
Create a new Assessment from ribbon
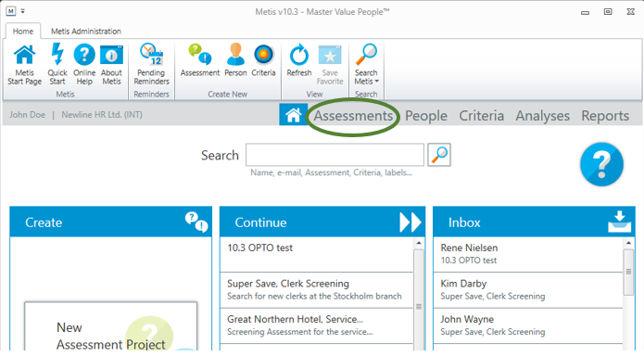(200, 60)
